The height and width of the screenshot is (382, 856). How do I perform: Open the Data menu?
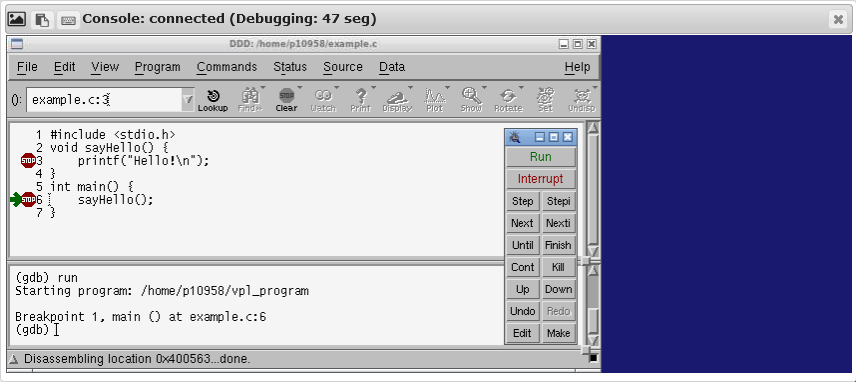[392, 67]
